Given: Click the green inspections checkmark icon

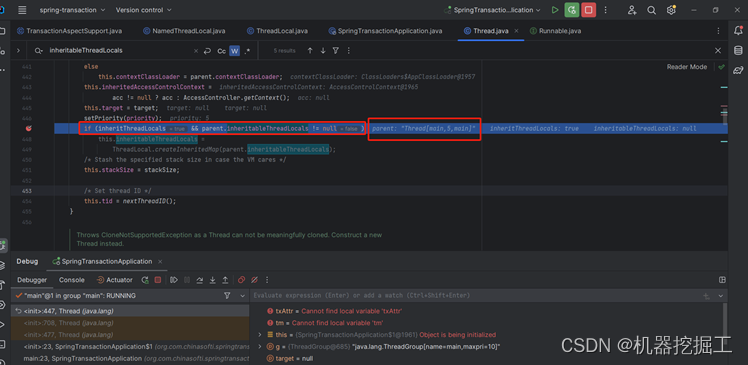Looking at the screenshot, I should [721, 67].
